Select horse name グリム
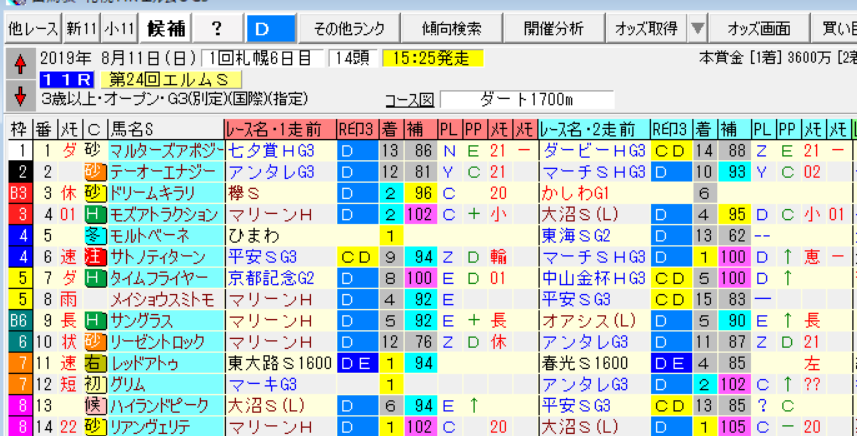This screenshot has height=436, width=857. tap(166, 385)
